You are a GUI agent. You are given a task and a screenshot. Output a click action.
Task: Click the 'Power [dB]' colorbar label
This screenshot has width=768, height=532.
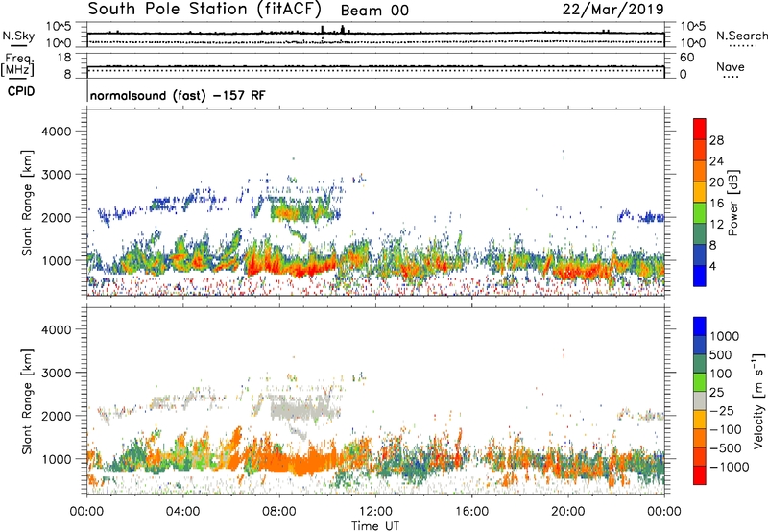coord(732,203)
